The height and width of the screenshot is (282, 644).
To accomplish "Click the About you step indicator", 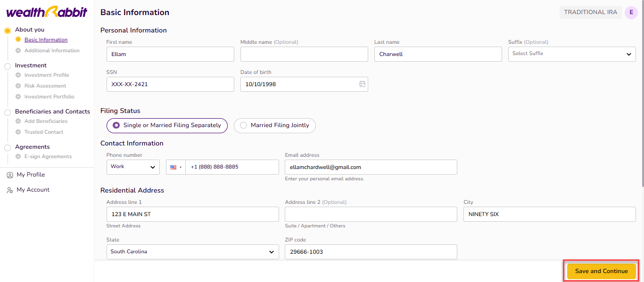I will click(7, 31).
